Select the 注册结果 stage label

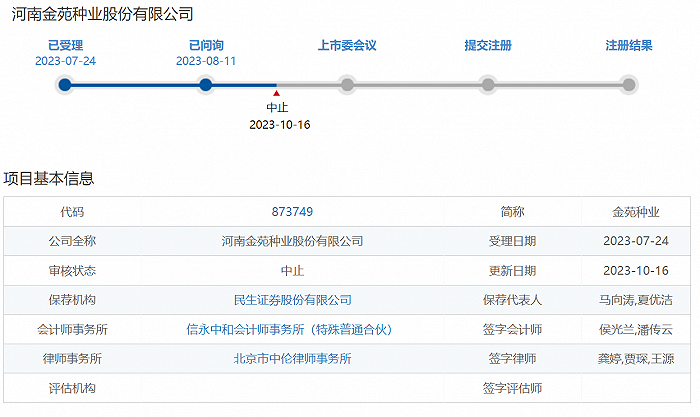629,45
